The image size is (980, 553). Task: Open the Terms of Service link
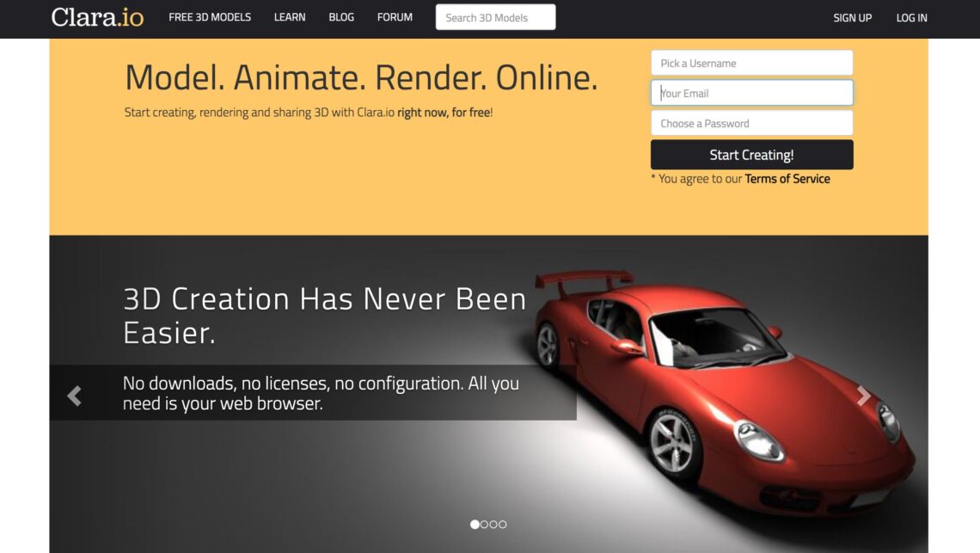click(787, 179)
